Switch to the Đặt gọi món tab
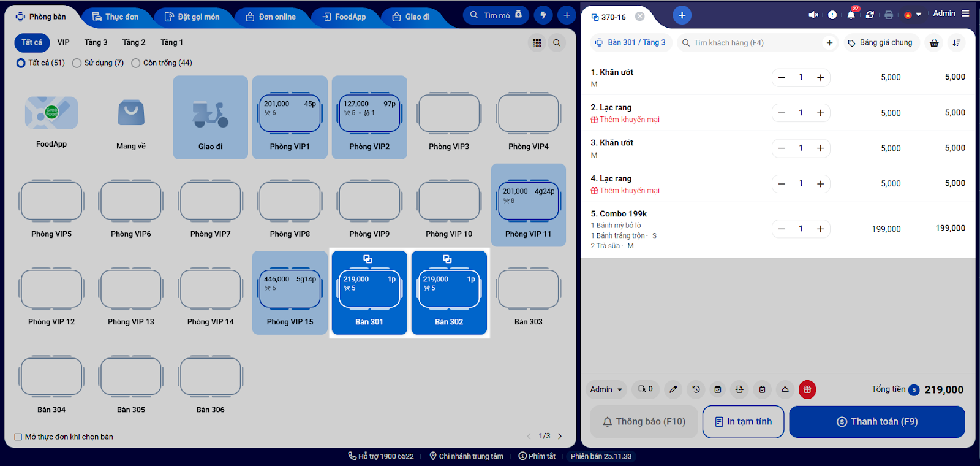 [x=192, y=17]
